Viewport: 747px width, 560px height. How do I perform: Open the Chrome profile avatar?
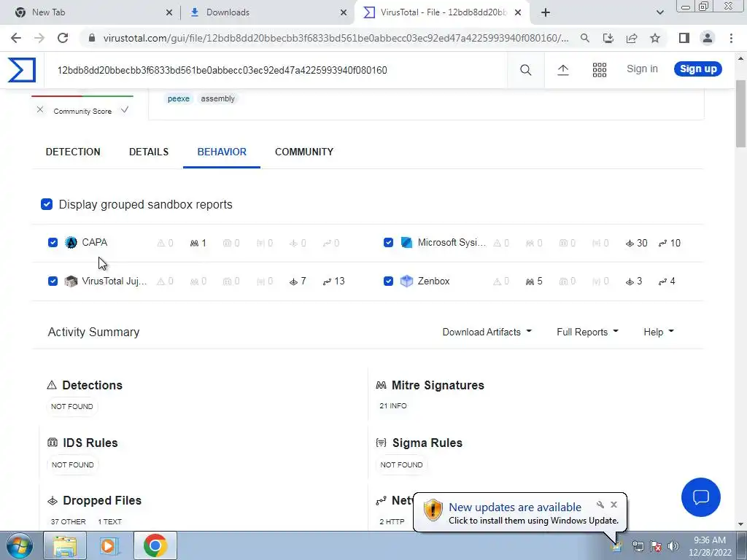point(708,38)
